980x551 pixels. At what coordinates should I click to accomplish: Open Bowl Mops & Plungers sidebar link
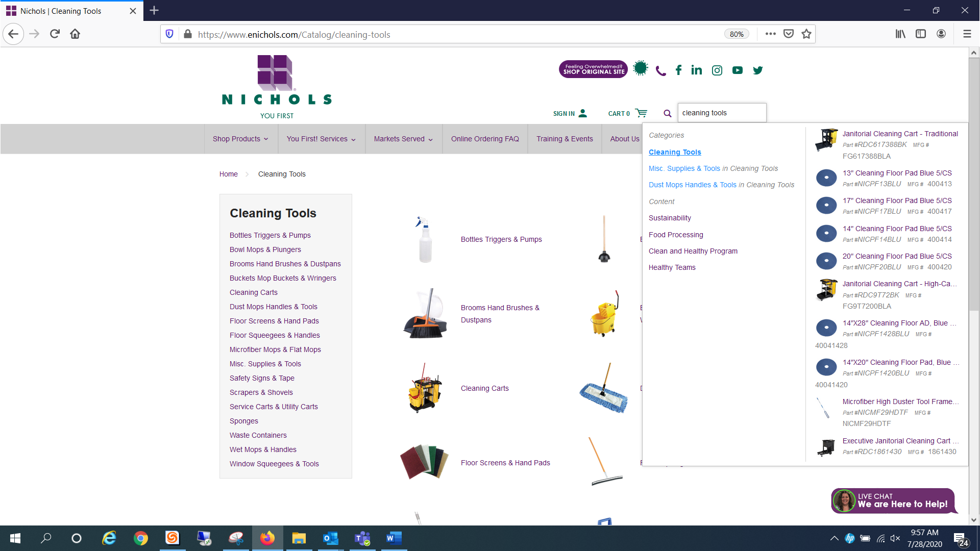pyautogui.click(x=265, y=249)
